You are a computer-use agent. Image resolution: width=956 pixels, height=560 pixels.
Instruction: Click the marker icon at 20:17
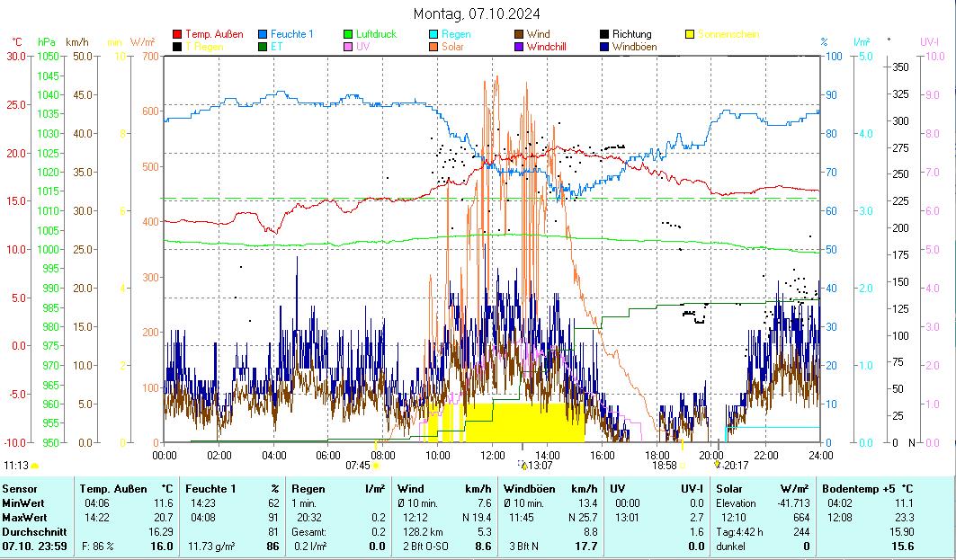(x=717, y=465)
